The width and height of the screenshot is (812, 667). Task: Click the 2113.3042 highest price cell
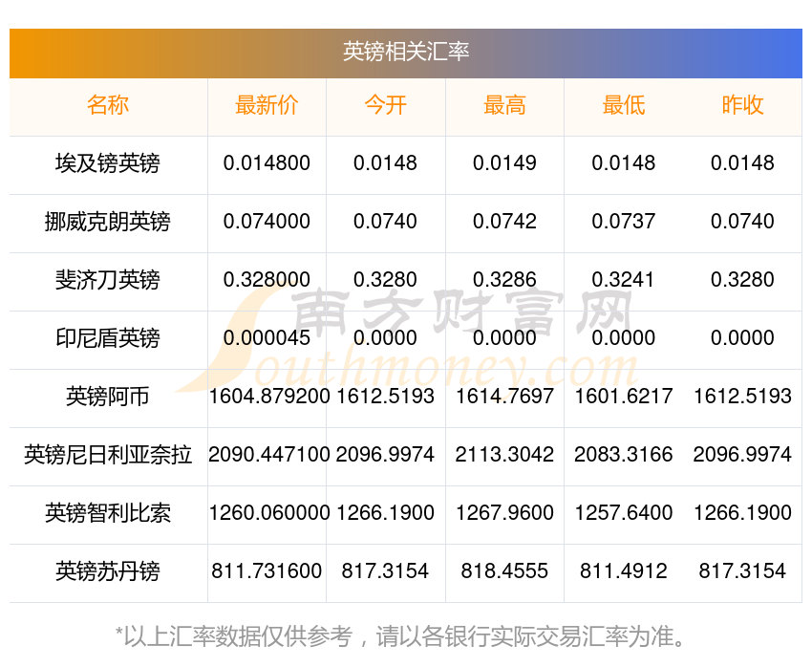point(504,455)
